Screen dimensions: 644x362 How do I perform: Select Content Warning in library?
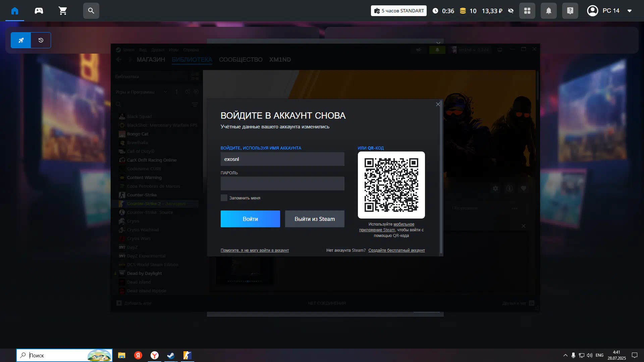(144, 178)
